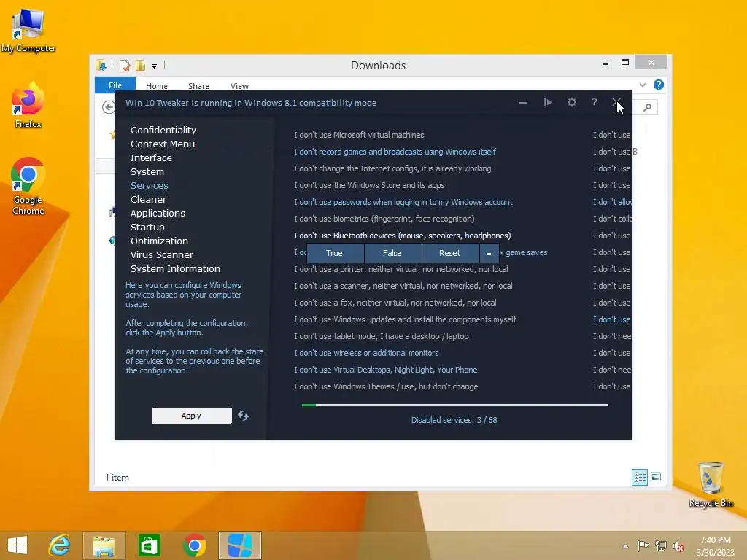
Task: Open the Interface section
Action: tap(151, 157)
